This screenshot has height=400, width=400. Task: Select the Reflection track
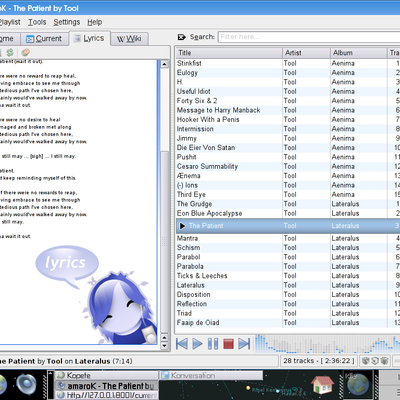(192, 304)
